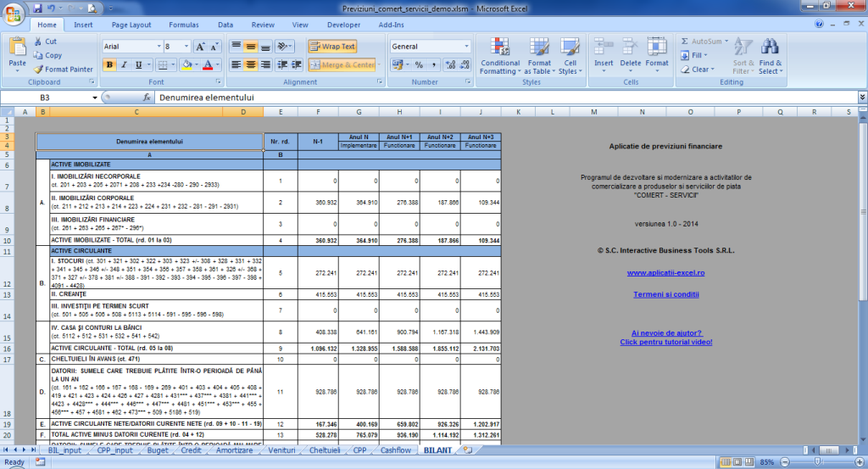Click the insert function fx icon
868x469 pixels.
(x=147, y=98)
